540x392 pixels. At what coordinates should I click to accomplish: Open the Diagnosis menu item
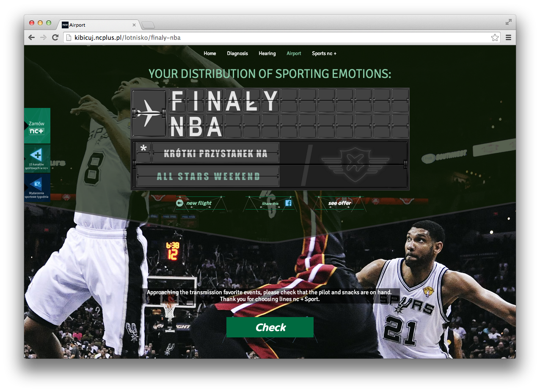click(x=237, y=53)
